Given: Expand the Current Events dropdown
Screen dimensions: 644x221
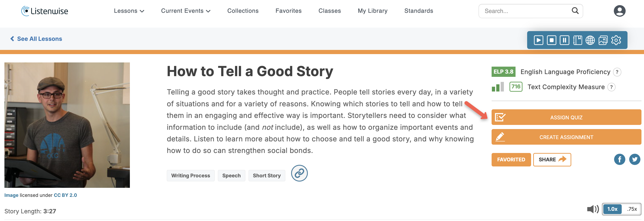Looking at the screenshot, I should pyautogui.click(x=185, y=11).
